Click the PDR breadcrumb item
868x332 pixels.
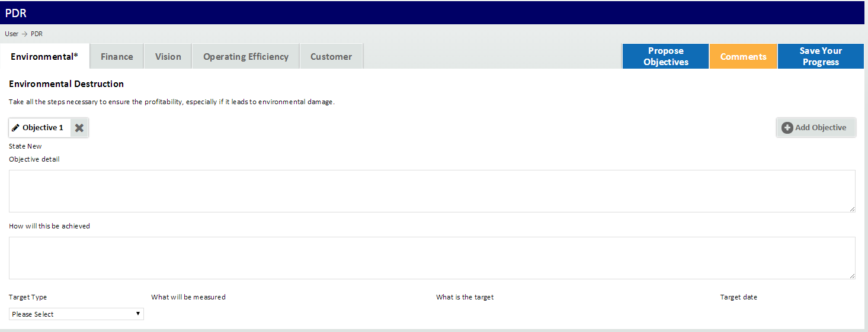click(37, 34)
